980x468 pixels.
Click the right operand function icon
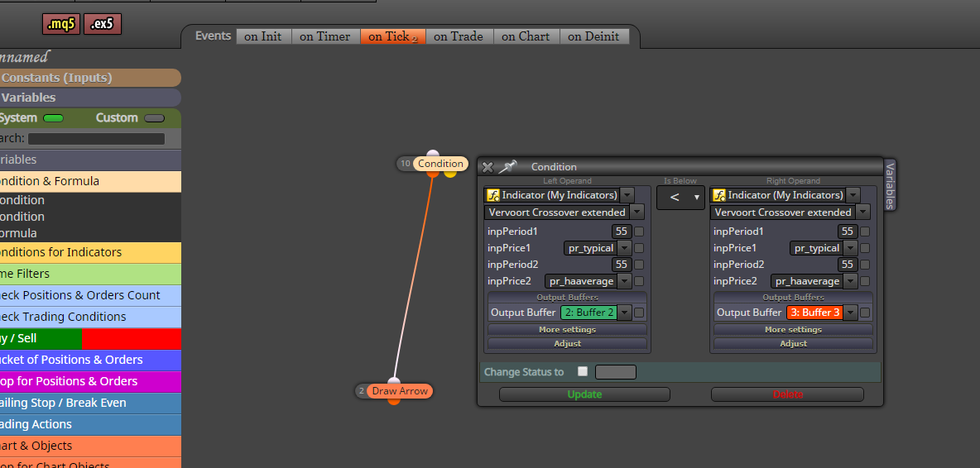718,195
